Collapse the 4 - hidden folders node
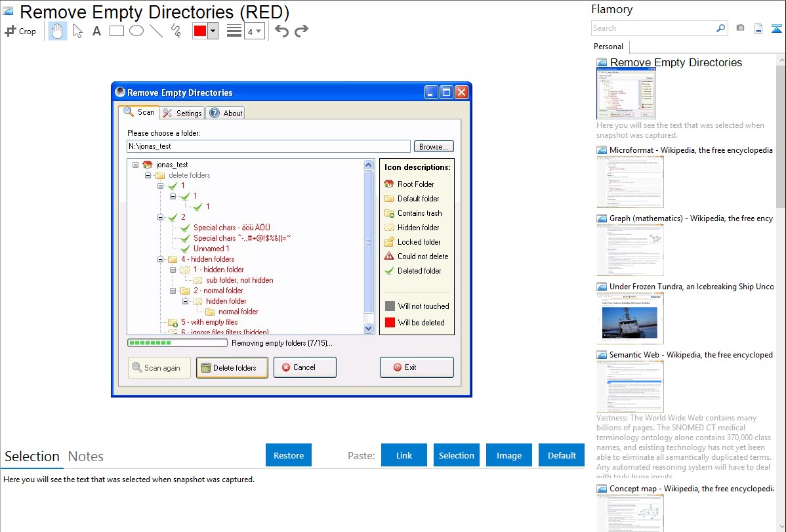Screen dimensions: 786x532 tap(160, 259)
